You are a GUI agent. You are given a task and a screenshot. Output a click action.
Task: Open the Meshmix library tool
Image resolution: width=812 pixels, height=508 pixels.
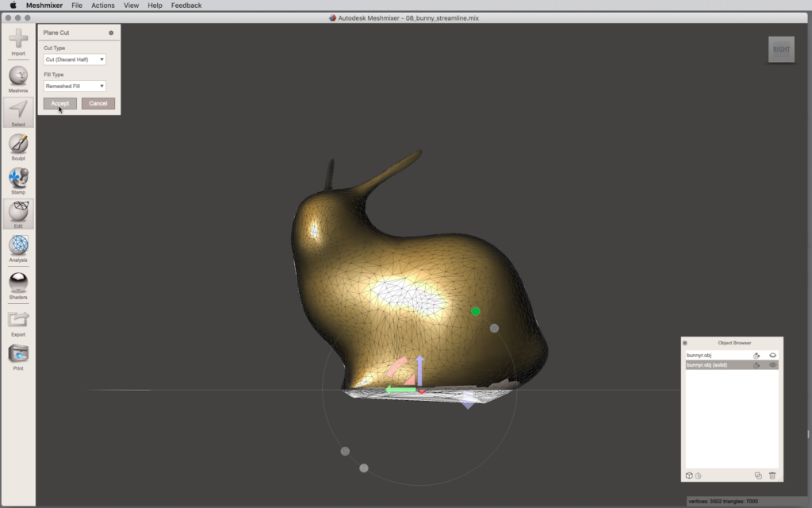point(18,76)
